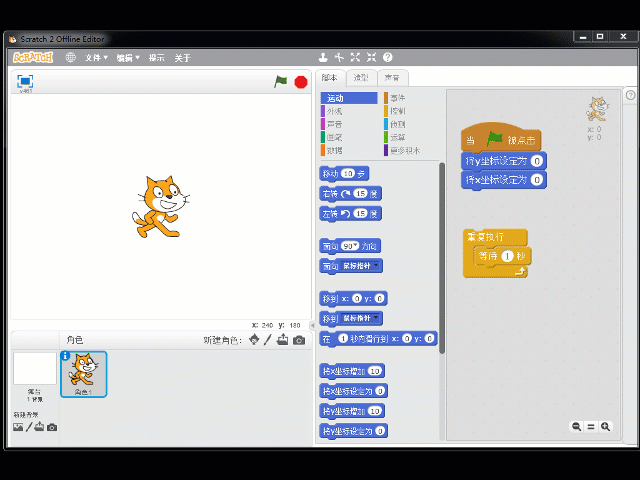Screen dimensions: 640x480
Task: Select the 控制 block category
Action: pyautogui.click(x=411, y=111)
